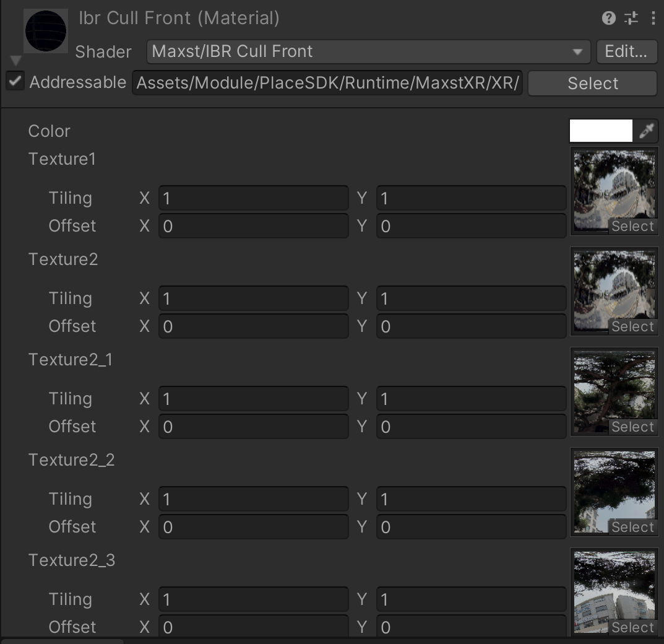This screenshot has height=644, width=664.
Task: Pick a color with the eyedropper icon
Action: [647, 131]
